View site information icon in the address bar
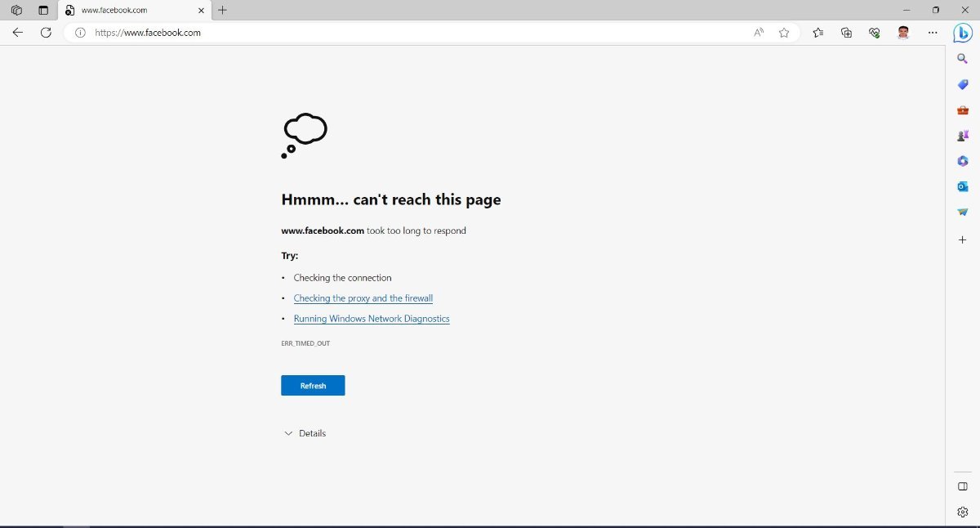980x528 pixels. [x=80, y=33]
